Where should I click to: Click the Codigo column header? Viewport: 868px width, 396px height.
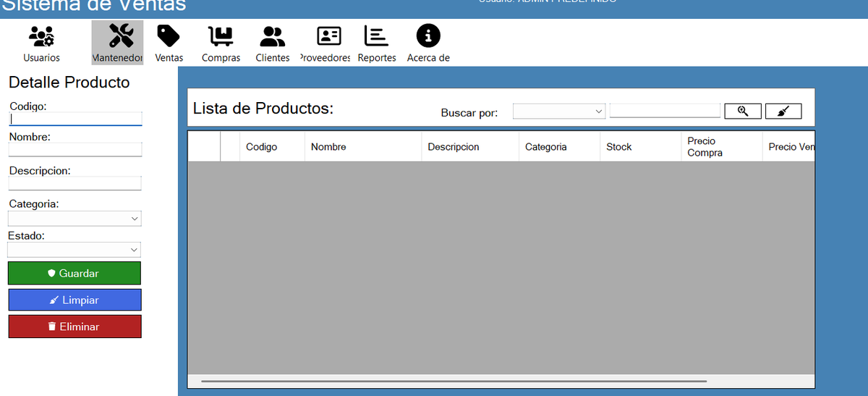(x=272, y=147)
